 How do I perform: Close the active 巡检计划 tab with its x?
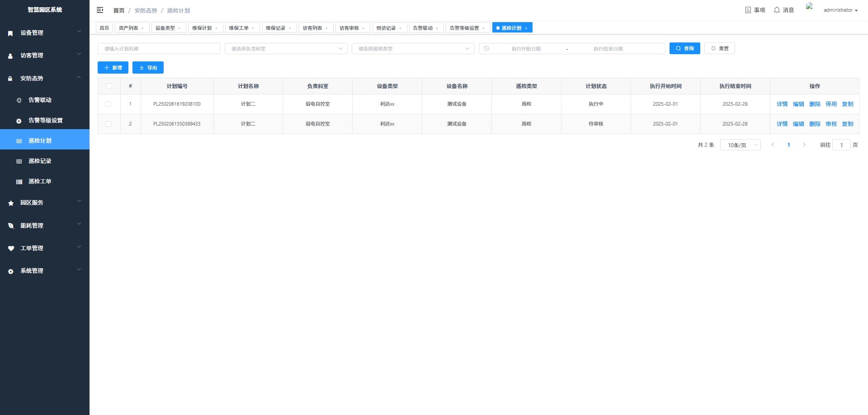pos(526,28)
